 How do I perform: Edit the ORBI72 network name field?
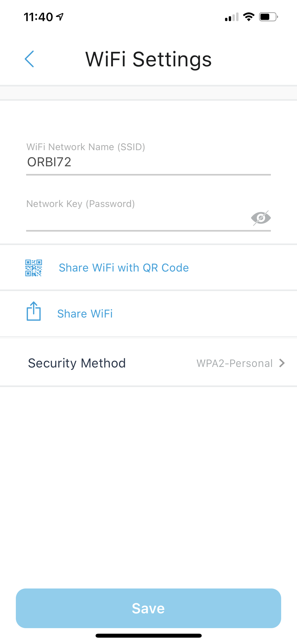[148, 162]
